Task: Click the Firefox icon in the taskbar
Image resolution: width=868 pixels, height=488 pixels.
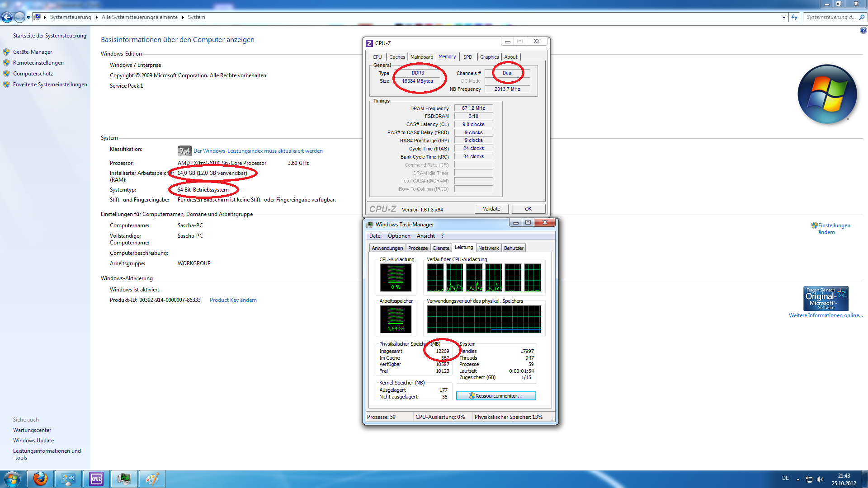Action: 40,479
